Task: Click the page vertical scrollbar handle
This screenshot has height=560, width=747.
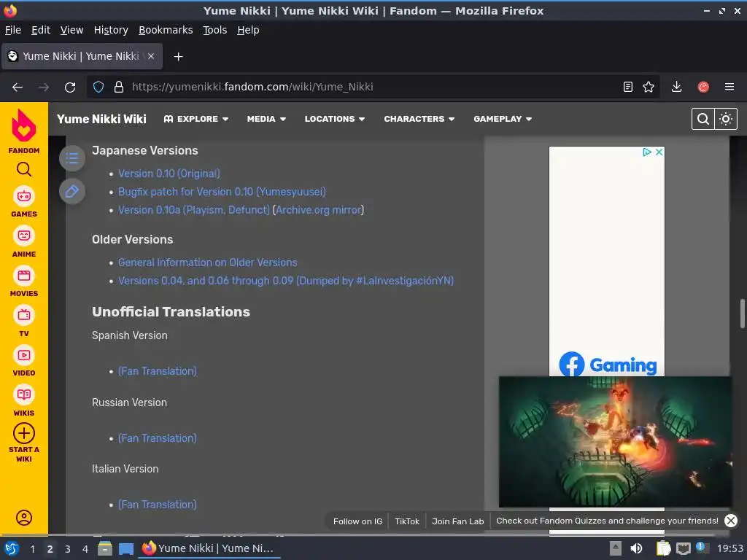Action: click(x=742, y=314)
